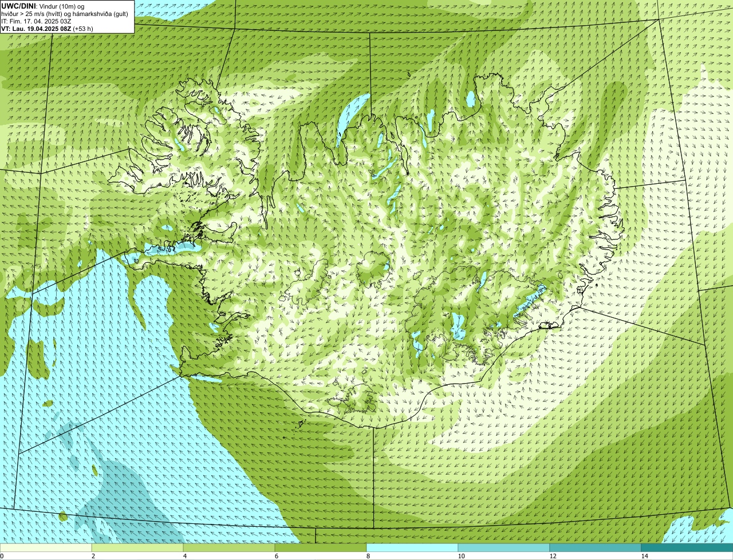This screenshot has height=560, width=733.
Task: Click the 0–2 m/s pale yellow legend swatch
Action: point(46,547)
